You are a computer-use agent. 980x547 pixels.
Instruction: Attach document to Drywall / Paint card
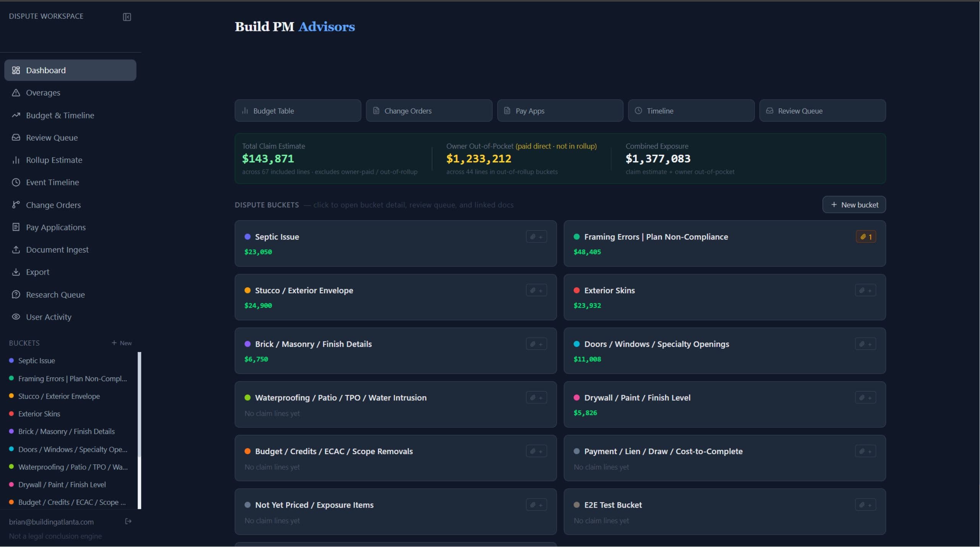(x=865, y=398)
